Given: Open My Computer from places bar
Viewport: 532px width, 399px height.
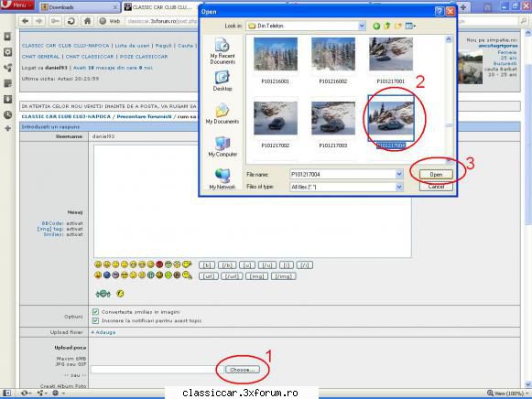Looking at the screenshot, I should 223,146.
